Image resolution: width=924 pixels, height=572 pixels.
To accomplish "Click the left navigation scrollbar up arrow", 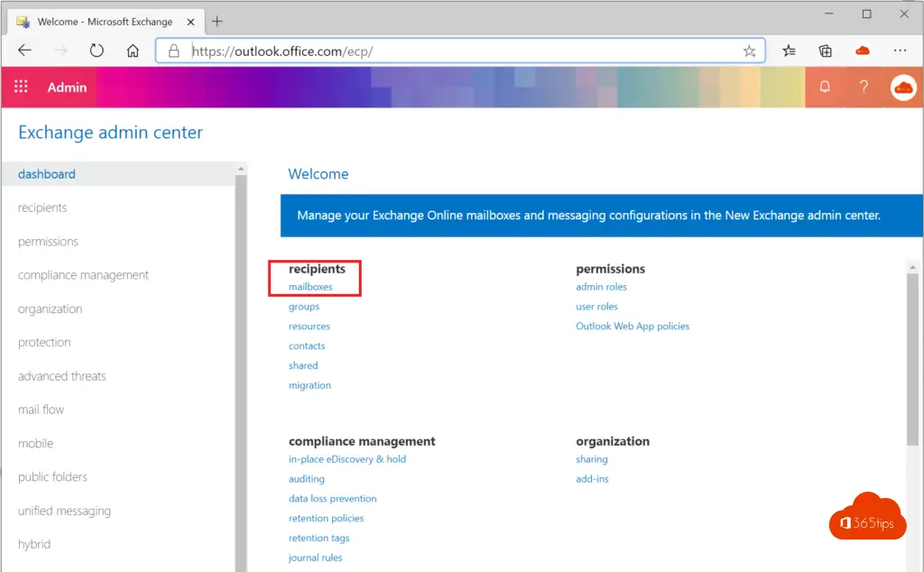I will click(240, 169).
